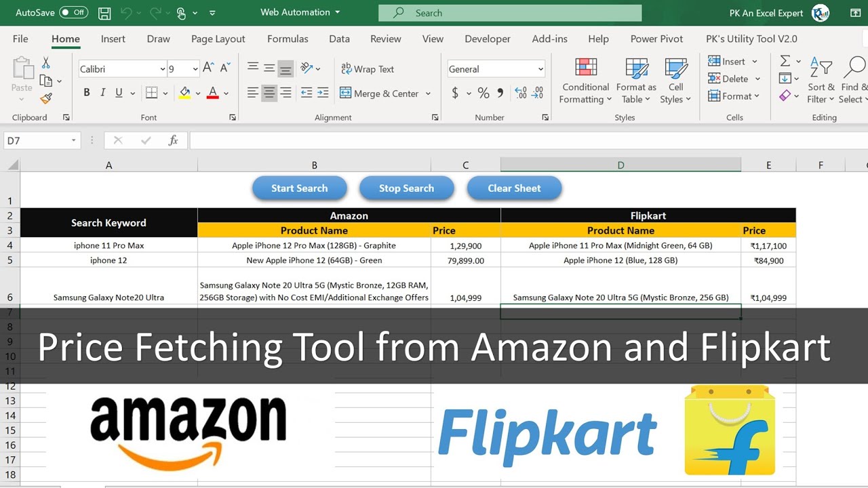Open PK's Utility Tool V2.0 tab
The height and width of the screenshot is (488, 868).
coord(752,39)
